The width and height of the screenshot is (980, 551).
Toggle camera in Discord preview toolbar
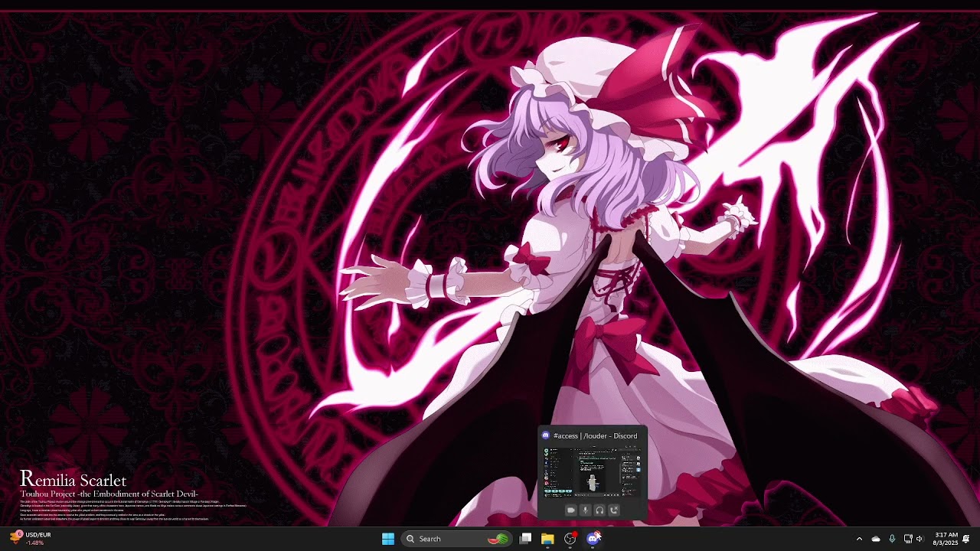570,510
